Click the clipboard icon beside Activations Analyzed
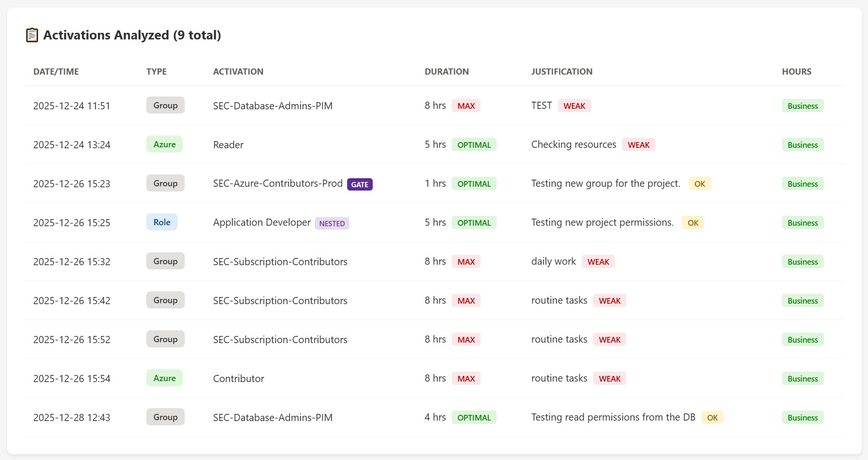 32,35
